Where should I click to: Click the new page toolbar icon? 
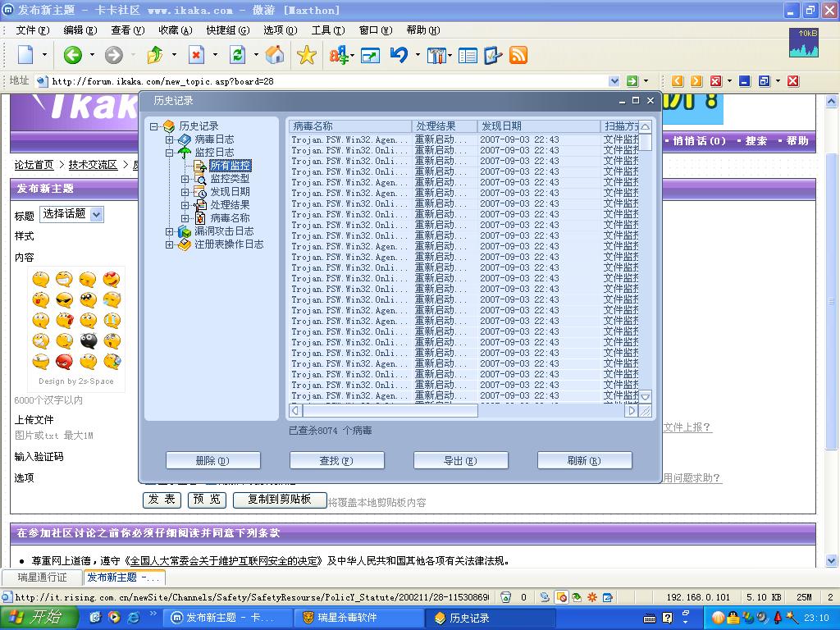[25, 55]
